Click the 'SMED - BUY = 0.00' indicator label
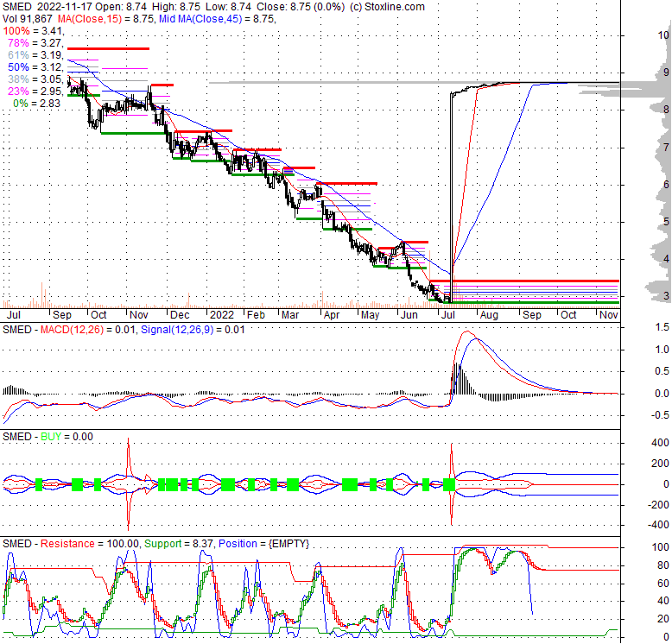 48,437
